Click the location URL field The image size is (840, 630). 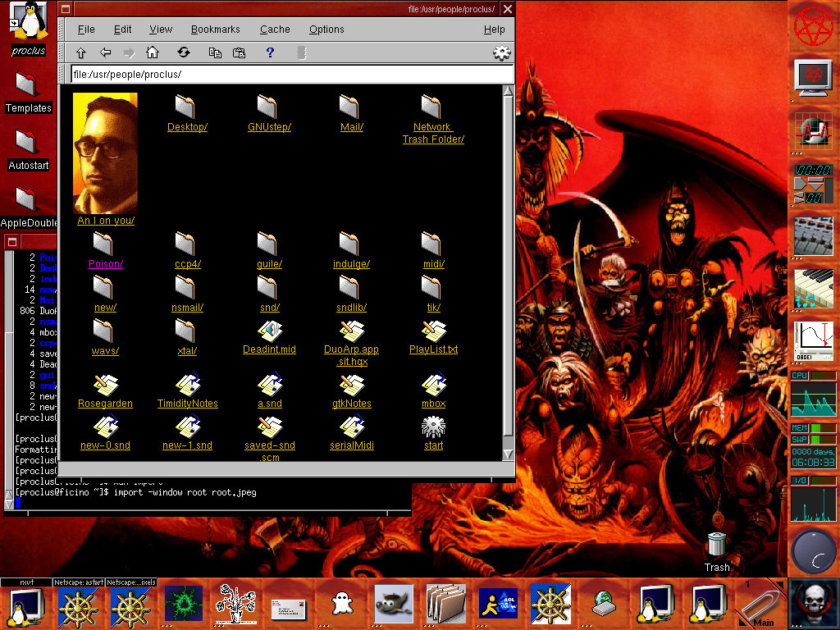click(x=292, y=75)
